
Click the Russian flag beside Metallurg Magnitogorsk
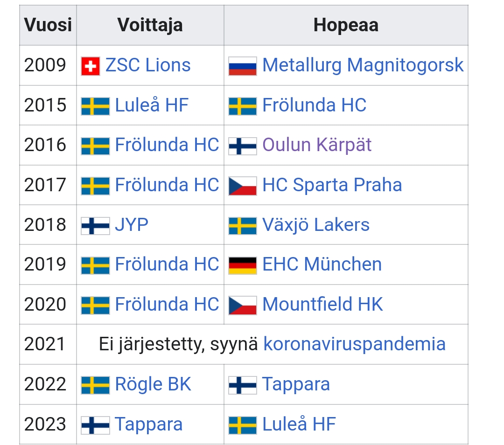point(242,66)
